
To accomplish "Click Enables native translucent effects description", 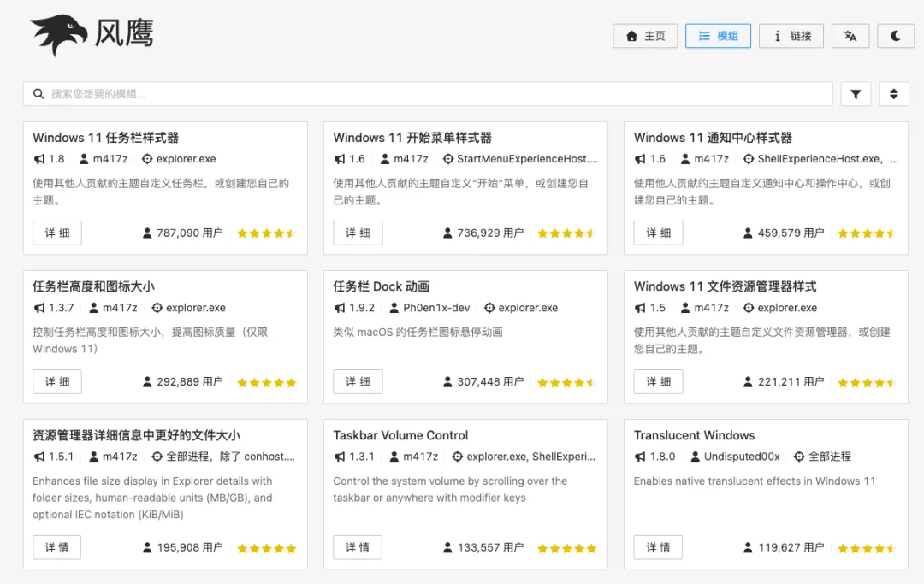I will click(x=755, y=481).
